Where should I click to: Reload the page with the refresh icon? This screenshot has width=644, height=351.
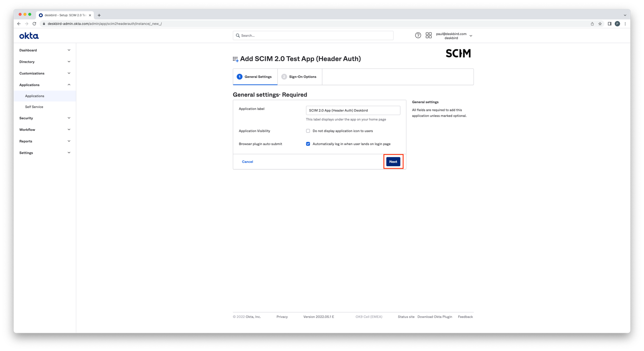pos(34,24)
